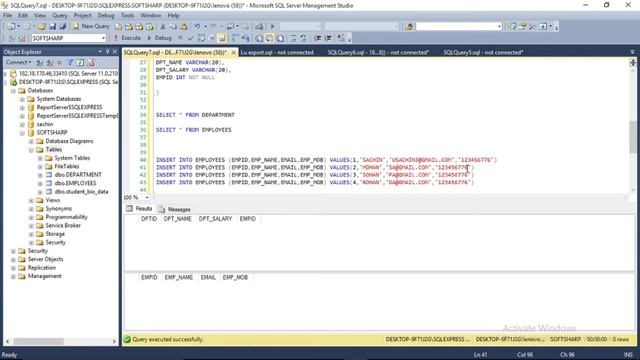Select Results to Grid mode
640x360 pixels.
pos(269,38)
